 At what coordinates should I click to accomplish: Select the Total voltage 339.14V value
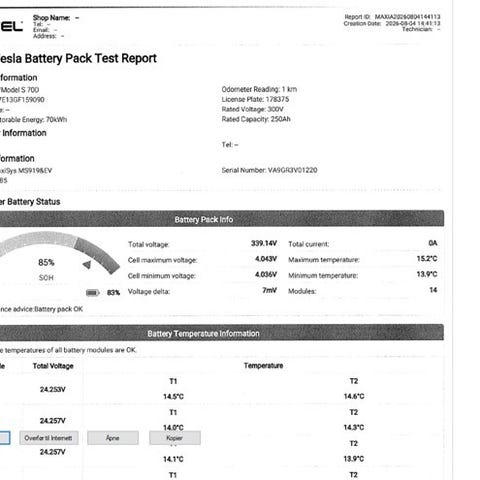264,243
